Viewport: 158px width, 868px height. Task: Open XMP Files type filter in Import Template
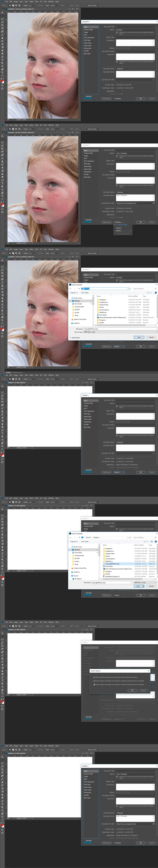pos(145,583)
